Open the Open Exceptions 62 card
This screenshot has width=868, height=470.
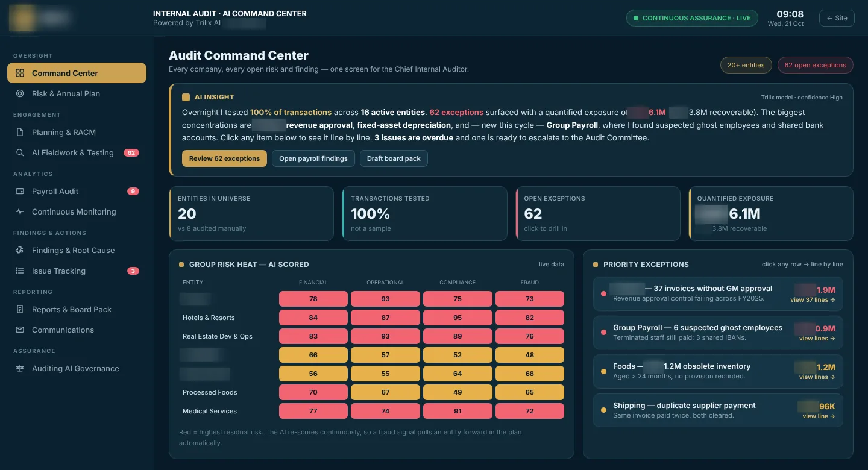click(x=597, y=213)
